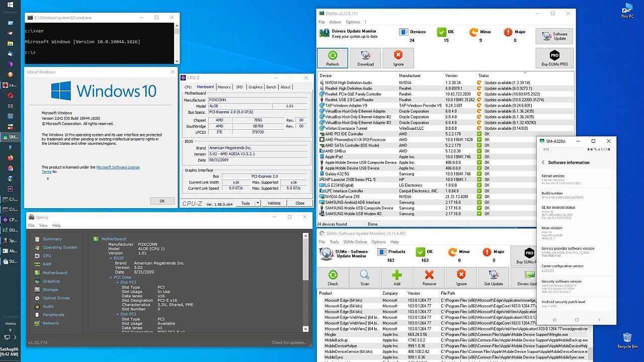Screen dimensions: 644x362
Task: Switch to the About tab in CPU-Z
Action: [x=285, y=87]
